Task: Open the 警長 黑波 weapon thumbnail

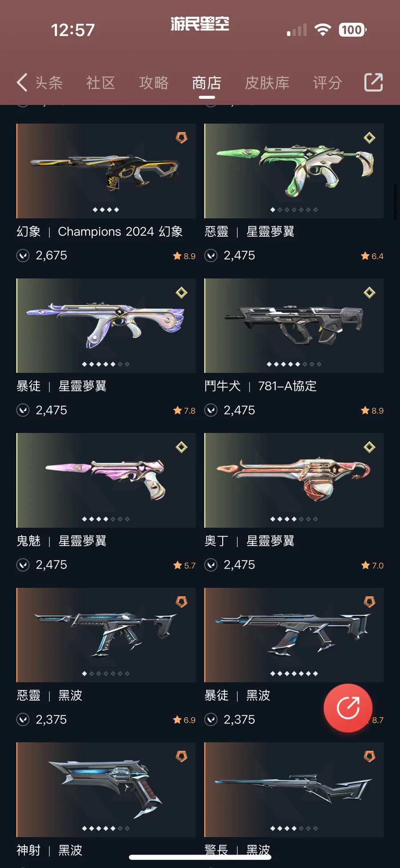Action: click(x=294, y=790)
